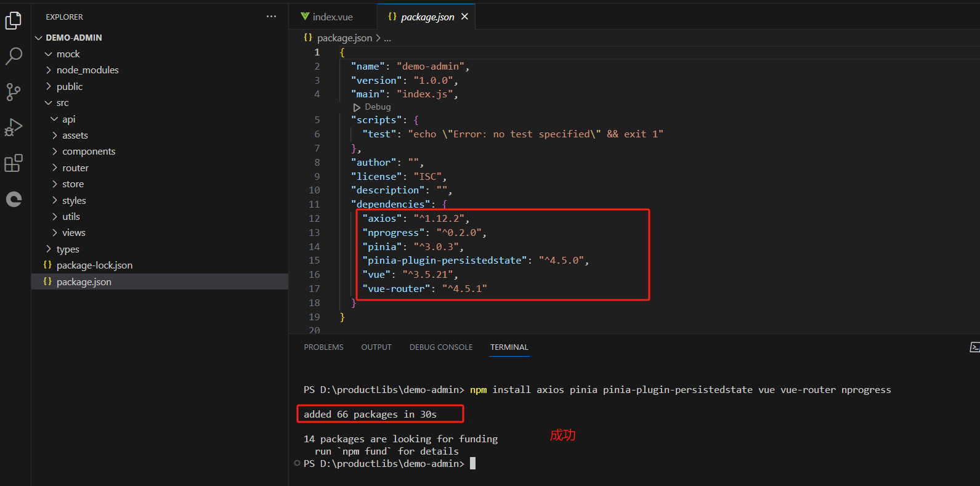Click the JSON braces icon in breadcrumb
The width and height of the screenshot is (980, 486).
(308, 38)
